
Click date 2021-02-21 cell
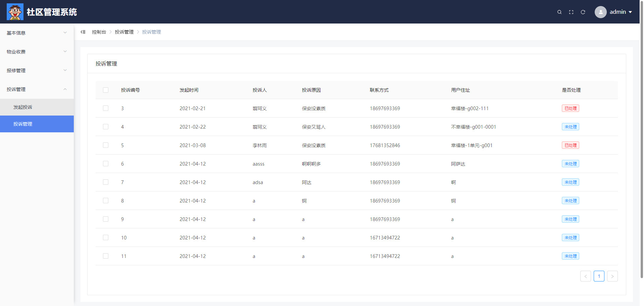tap(193, 108)
